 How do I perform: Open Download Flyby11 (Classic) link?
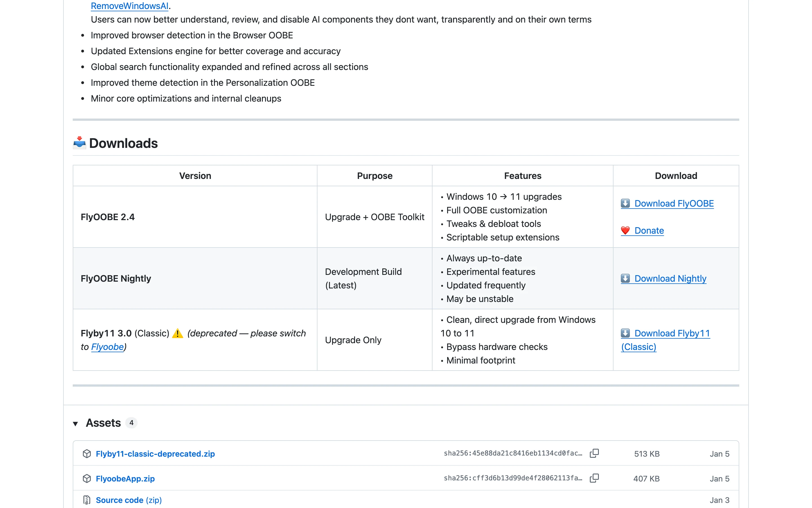click(665, 340)
